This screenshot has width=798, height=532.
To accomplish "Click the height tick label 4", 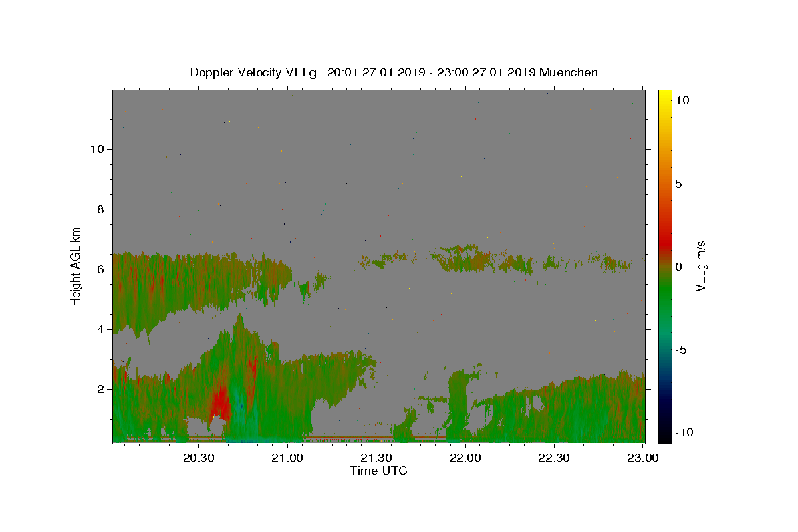I will [x=100, y=329].
